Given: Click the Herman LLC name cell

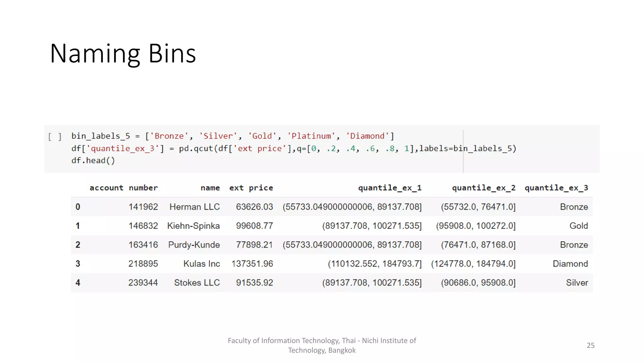Looking at the screenshot, I should (195, 207).
